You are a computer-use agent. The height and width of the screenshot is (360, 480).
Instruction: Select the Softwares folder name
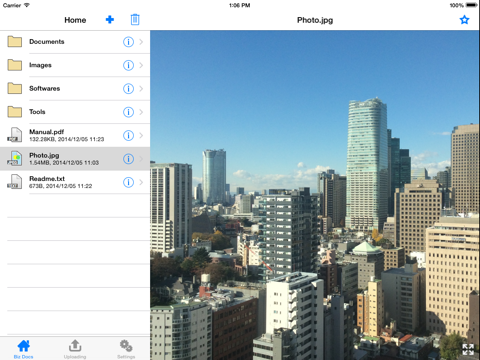tap(45, 88)
